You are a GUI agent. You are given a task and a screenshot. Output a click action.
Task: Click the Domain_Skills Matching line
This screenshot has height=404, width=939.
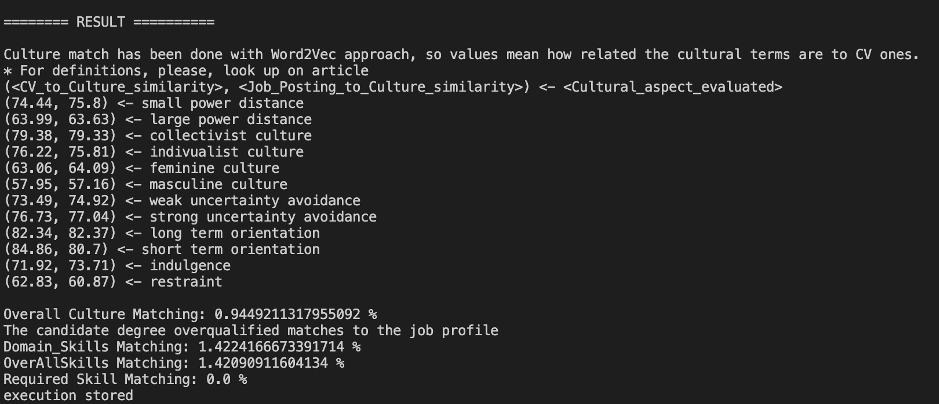pyautogui.click(x=182, y=346)
